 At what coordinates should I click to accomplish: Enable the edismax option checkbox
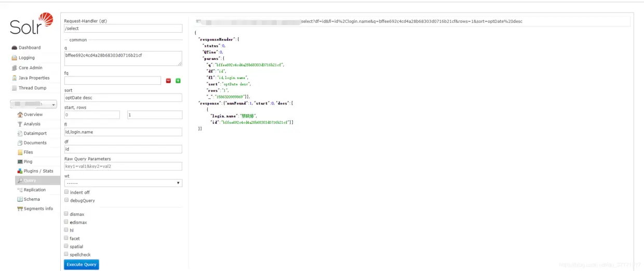66,222
